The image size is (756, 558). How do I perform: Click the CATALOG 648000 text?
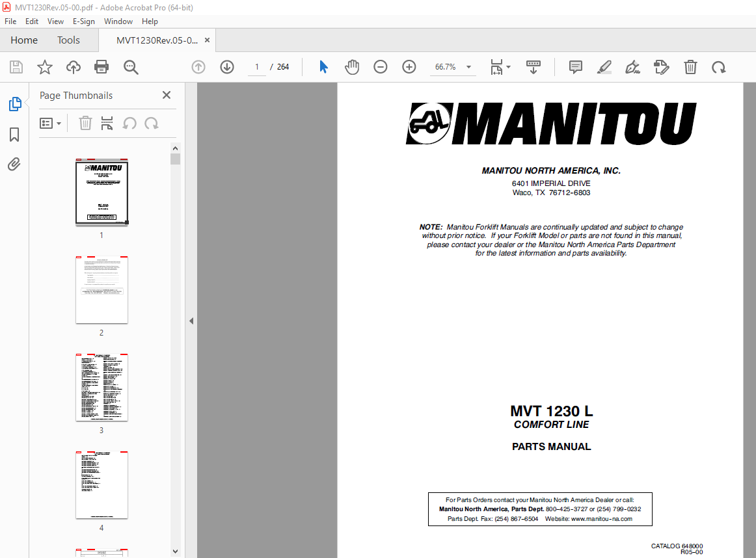(677, 546)
